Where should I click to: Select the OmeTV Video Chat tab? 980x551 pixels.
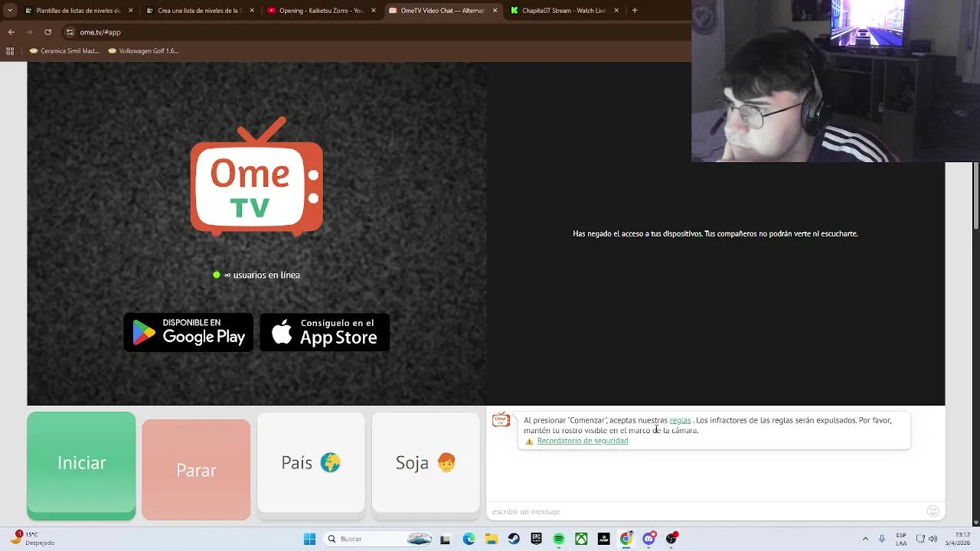click(x=442, y=11)
